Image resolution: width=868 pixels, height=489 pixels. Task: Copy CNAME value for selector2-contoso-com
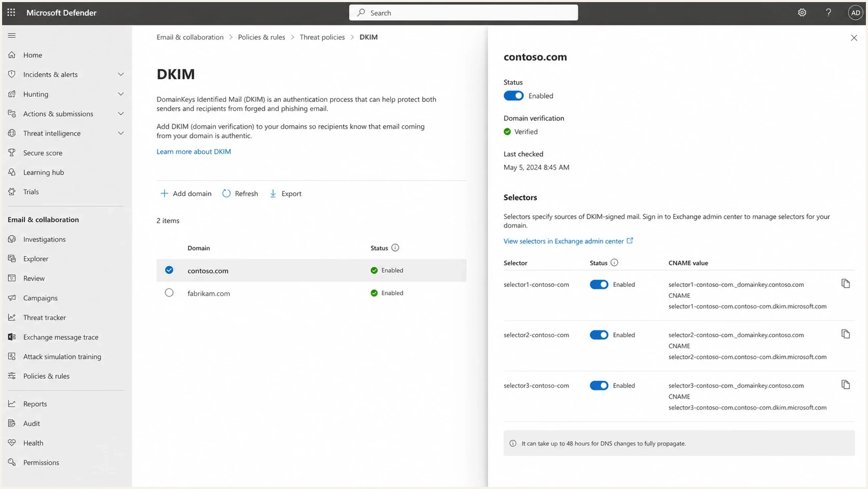[x=846, y=334]
